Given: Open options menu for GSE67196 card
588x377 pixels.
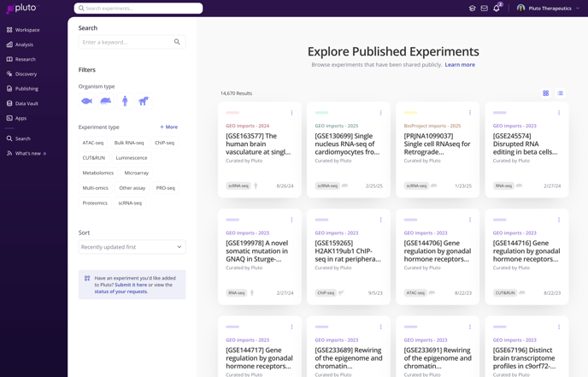Looking at the screenshot, I should click(559, 327).
